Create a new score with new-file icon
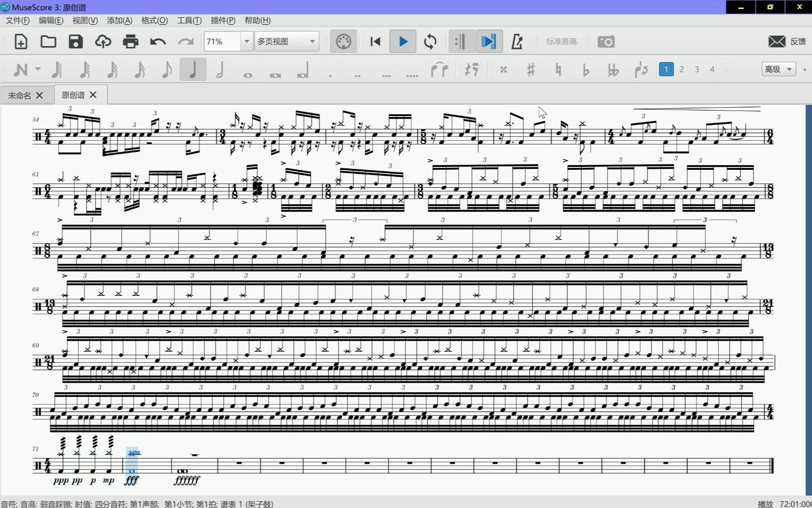This screenshot has height=508, width=812. pos(21,42)
